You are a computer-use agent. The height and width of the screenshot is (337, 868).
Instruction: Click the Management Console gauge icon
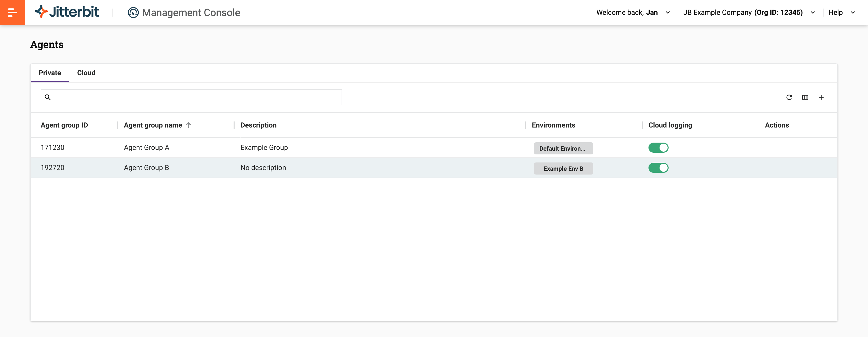(133, 13)
